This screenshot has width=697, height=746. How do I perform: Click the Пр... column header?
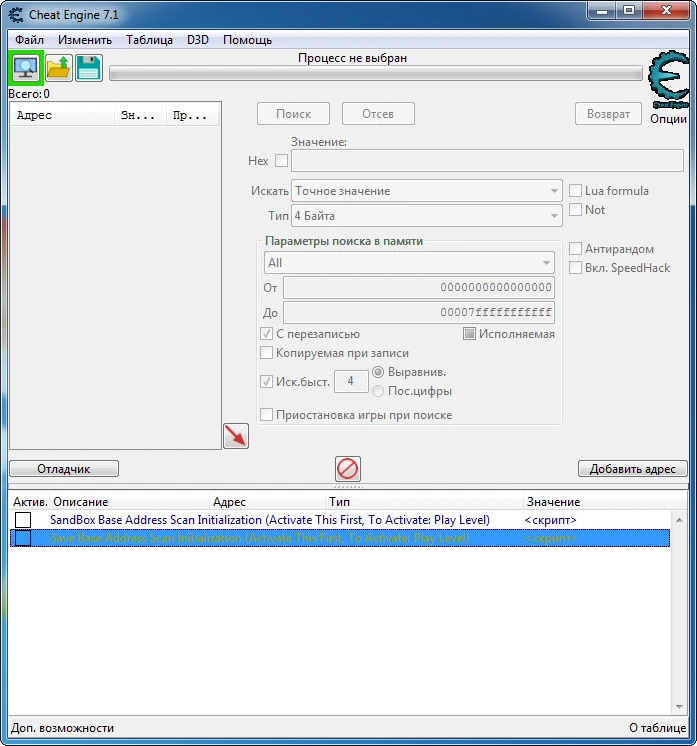(193, 115)
